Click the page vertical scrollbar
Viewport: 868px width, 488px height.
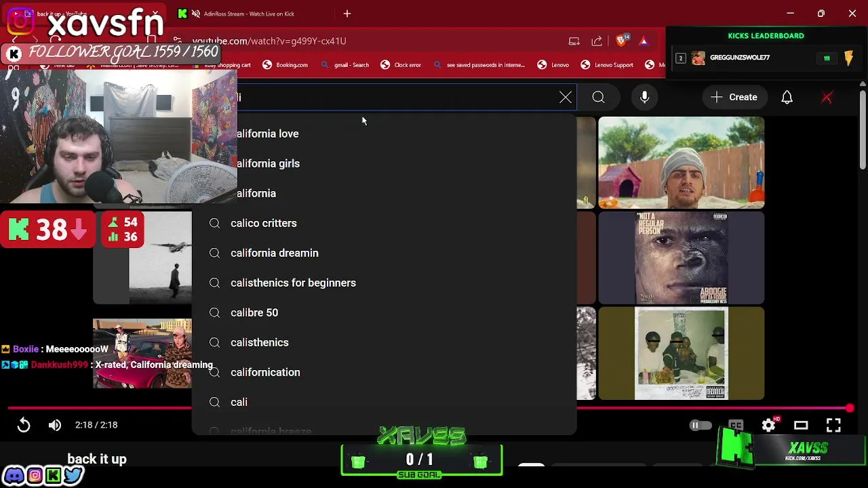click(x=863, y=129)
